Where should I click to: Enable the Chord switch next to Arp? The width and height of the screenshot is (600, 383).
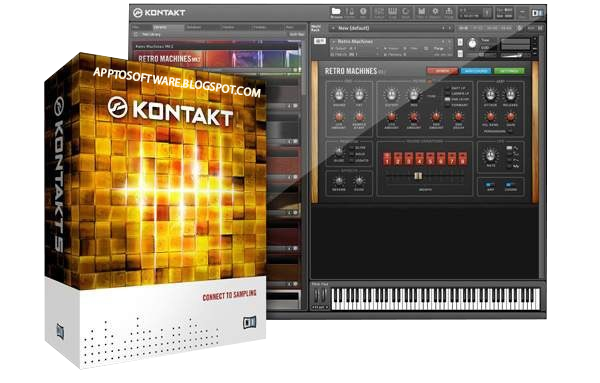tap(510, 184)
